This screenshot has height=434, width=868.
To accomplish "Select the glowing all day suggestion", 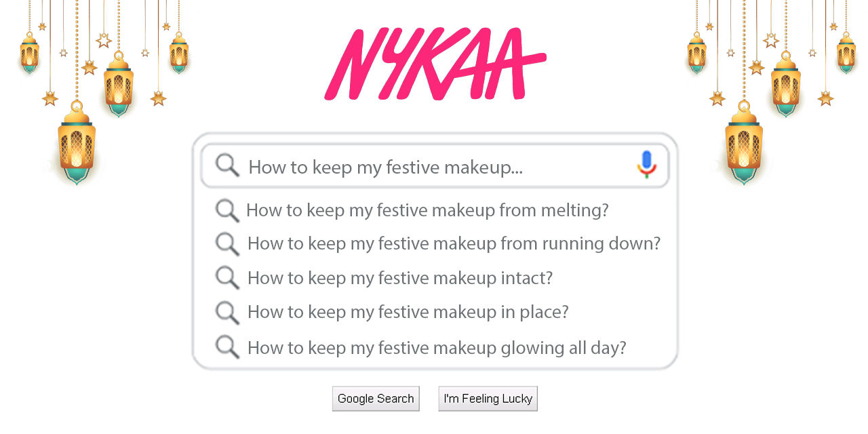I will 437,347.
